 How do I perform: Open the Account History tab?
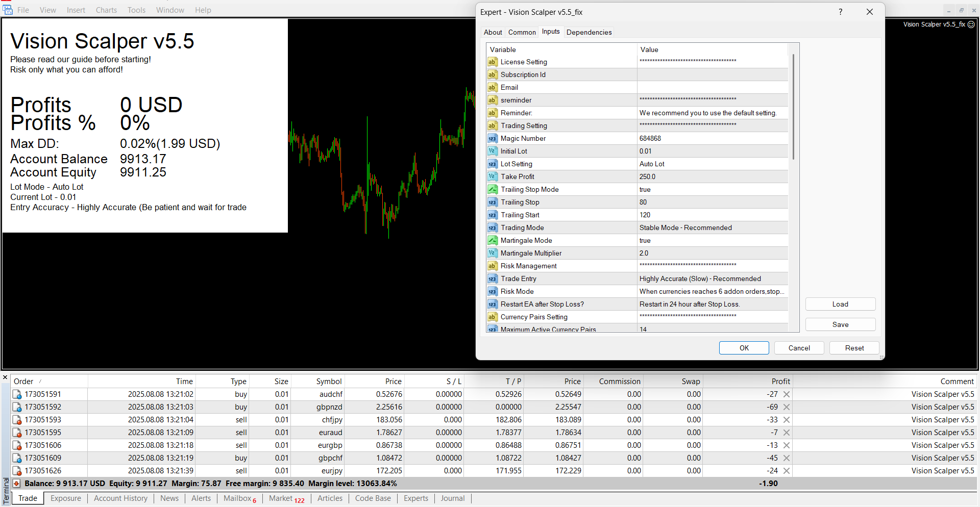tap(120, 498)
